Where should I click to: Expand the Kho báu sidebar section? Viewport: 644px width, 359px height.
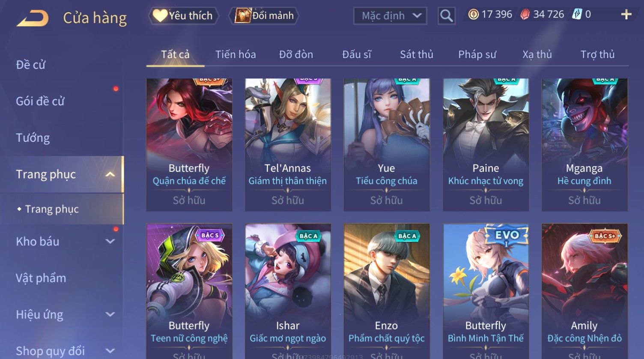[110, 241]
